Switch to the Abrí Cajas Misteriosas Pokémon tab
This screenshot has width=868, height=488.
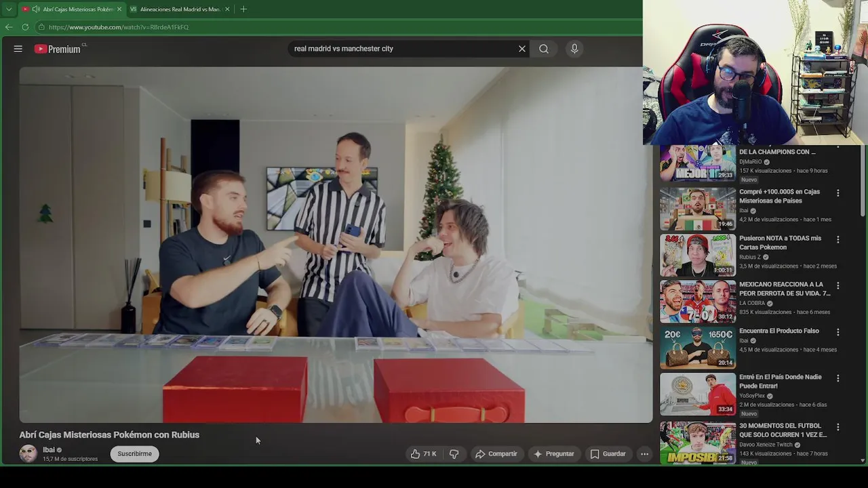[x=71, y=9]
